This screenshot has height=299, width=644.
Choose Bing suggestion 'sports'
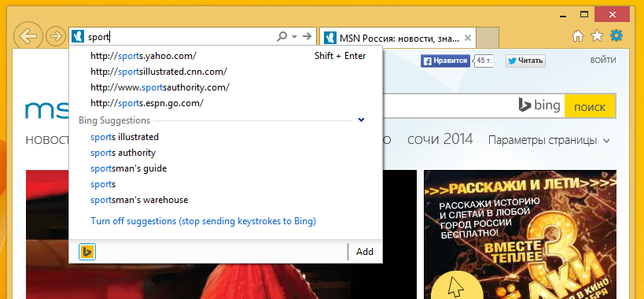[x=226, y=184]
